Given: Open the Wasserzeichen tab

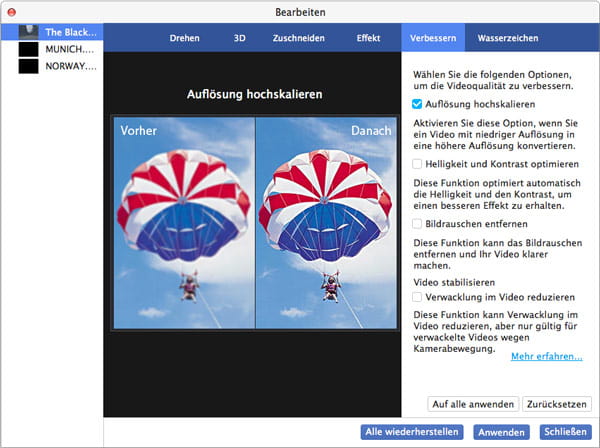Looking at the screenshot, I should [507, 38].
